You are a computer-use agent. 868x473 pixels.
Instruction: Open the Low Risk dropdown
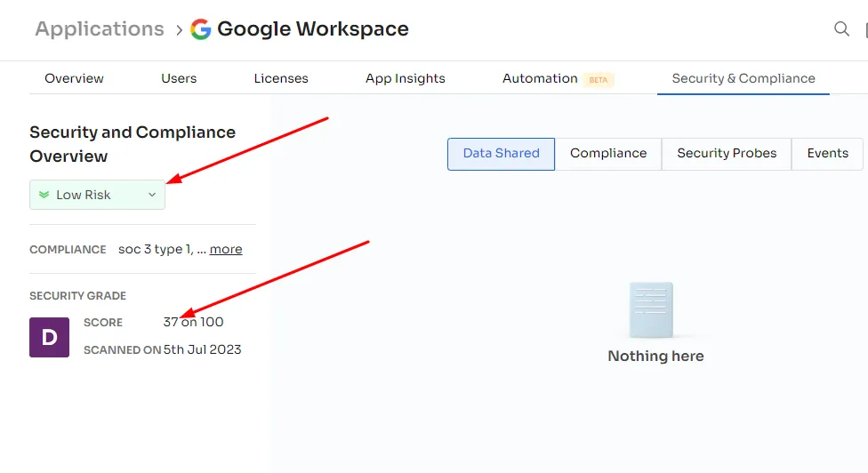(x=98, y=195)
